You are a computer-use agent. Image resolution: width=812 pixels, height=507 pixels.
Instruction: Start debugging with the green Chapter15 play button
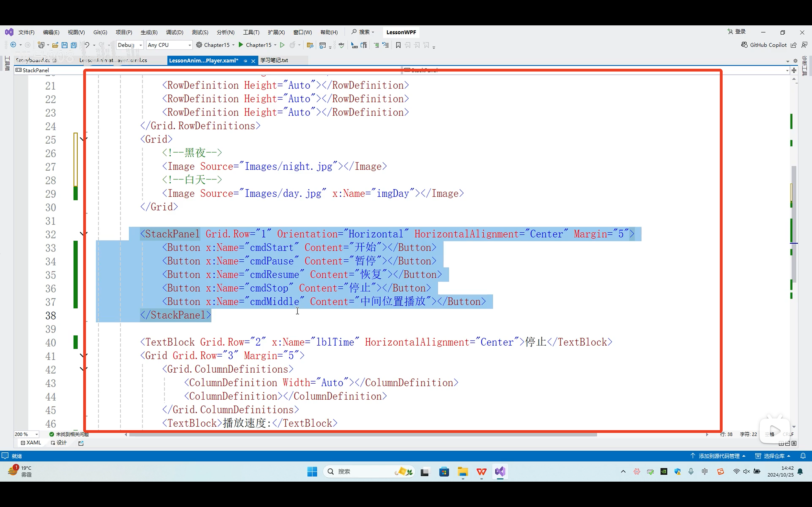click(241, 45)
